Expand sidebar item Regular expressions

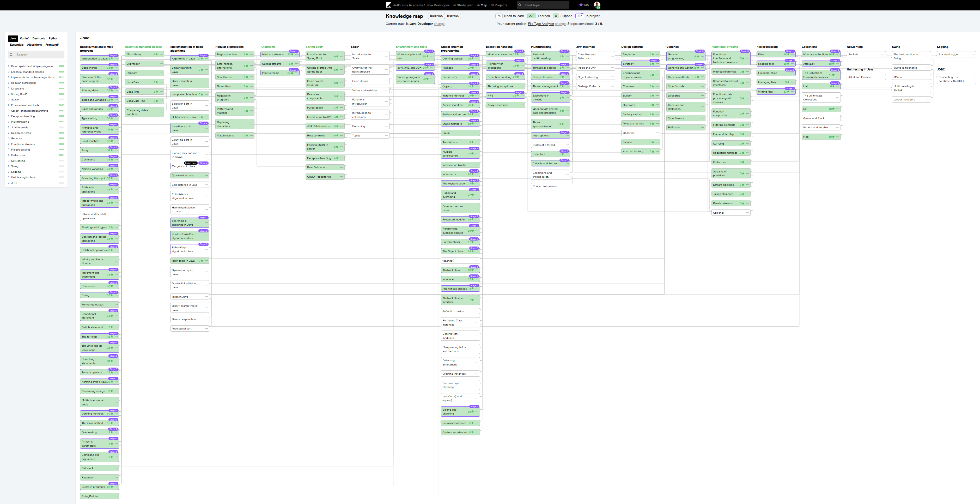pos(9,83)
